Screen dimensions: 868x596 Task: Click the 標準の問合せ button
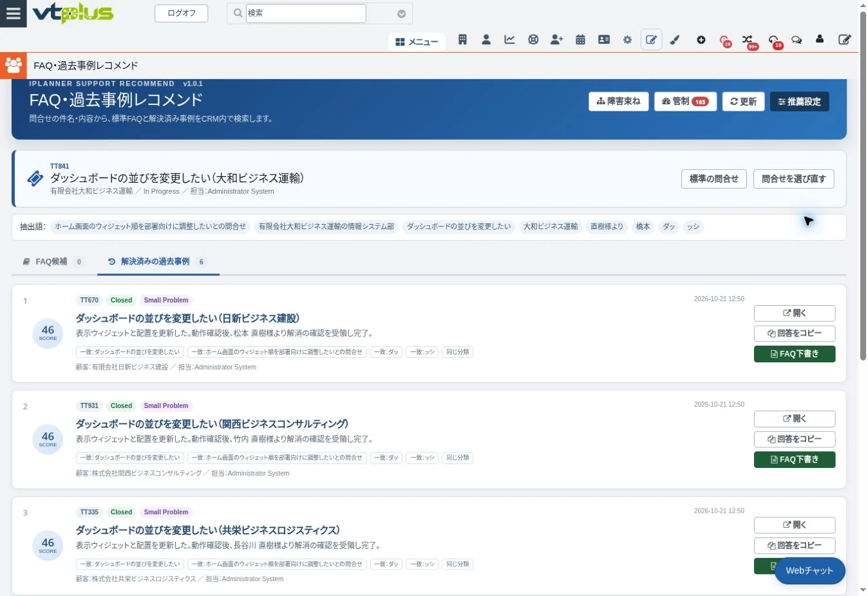coord(714,179)
